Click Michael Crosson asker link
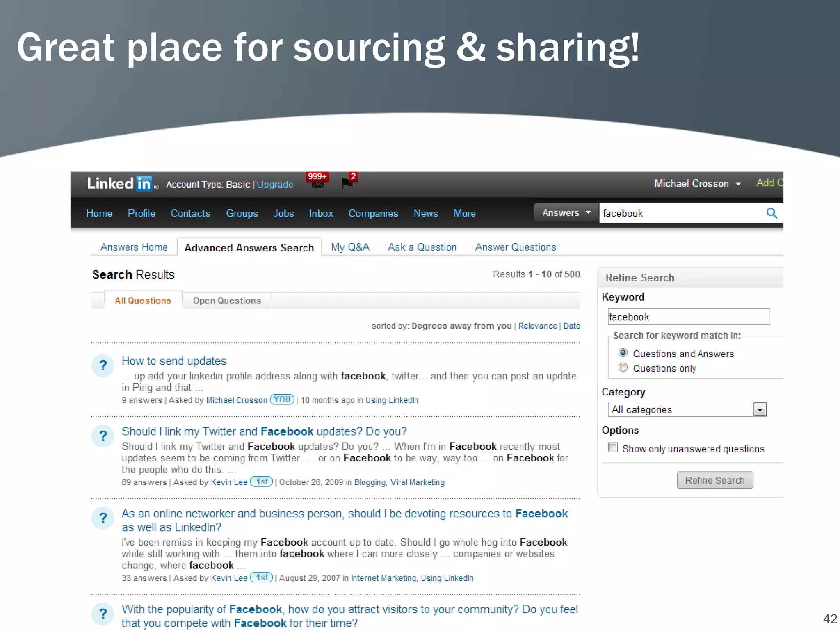This screenshot has height=630, width=840. pos(237,400)
